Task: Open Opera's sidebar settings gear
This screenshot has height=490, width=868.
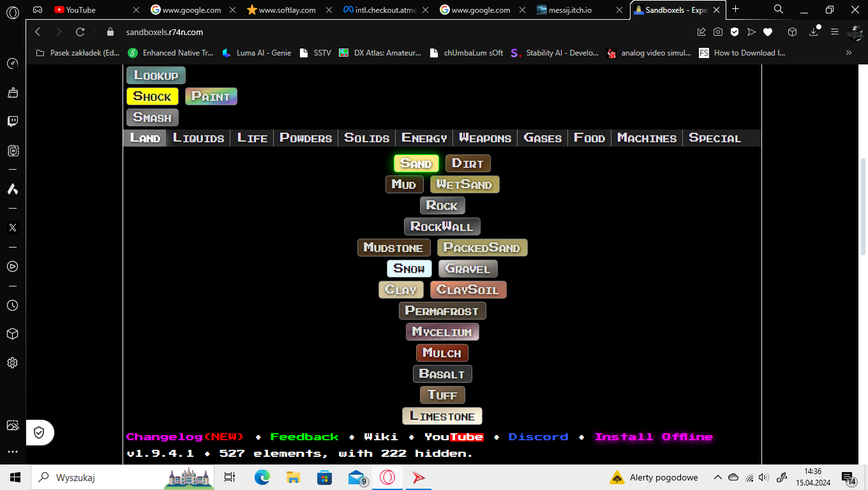Action: [x=12, y=362]
